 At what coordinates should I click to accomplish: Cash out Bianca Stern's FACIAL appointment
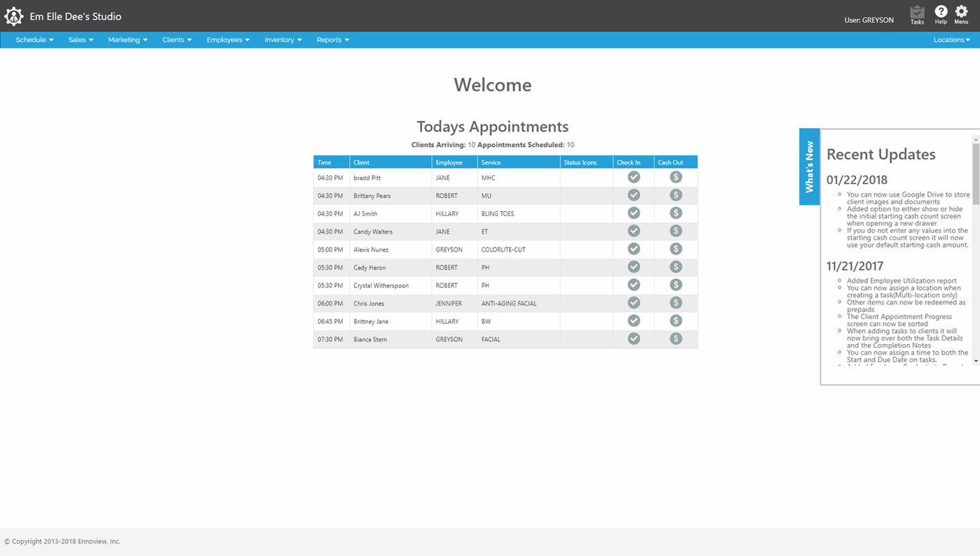tap(675, 338)
